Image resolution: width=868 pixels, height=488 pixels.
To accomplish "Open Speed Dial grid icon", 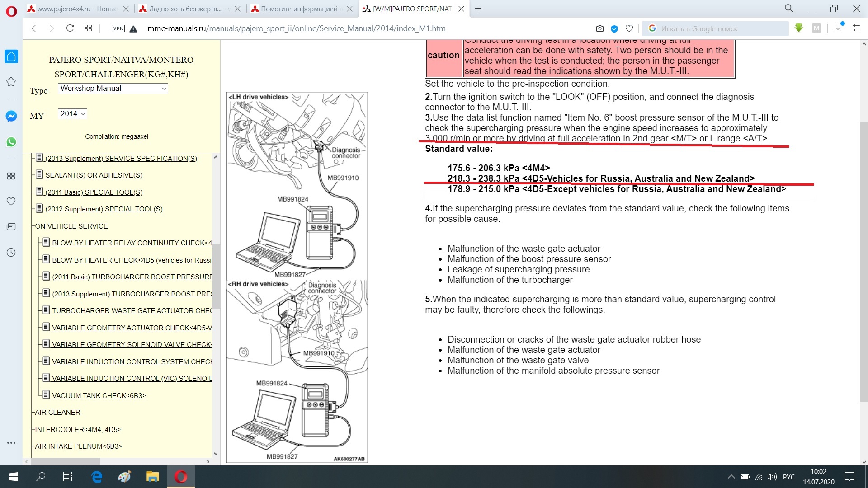I will (x=88, y=28).
